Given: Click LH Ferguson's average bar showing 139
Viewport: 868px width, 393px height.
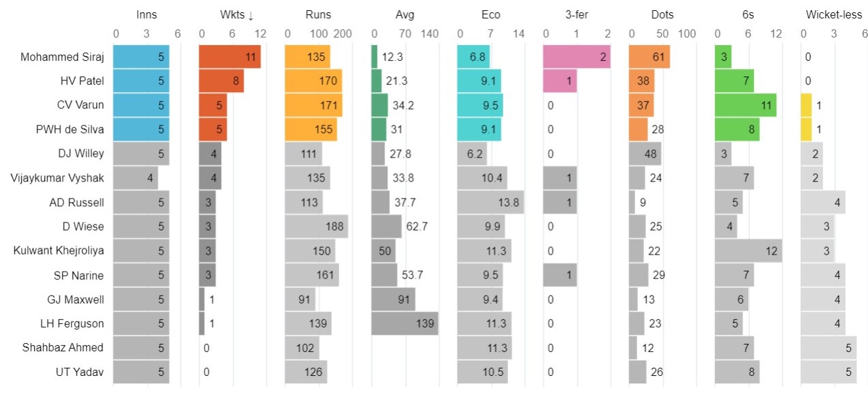Looking at the screenshot, I should 404,323.
